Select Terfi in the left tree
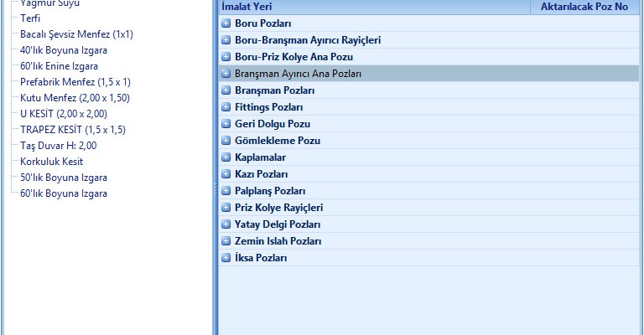The width and height of the screenshot is (644, 335). [x=30, y=18]
